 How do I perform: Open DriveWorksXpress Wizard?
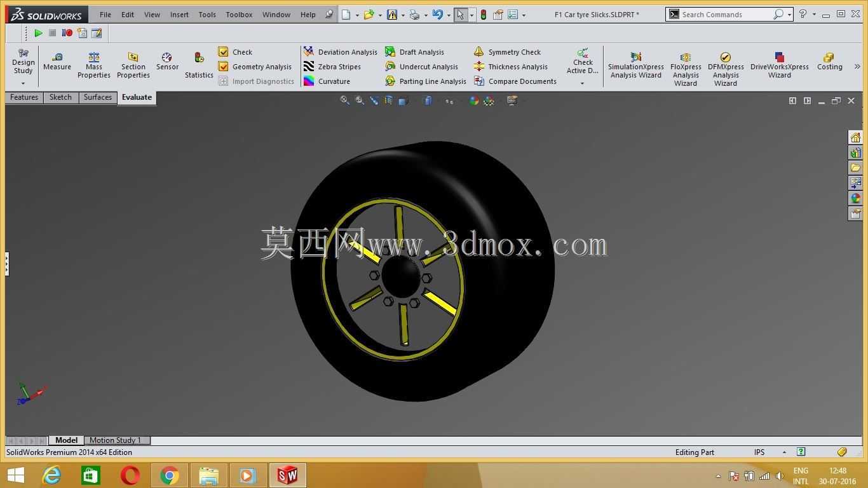780,66
